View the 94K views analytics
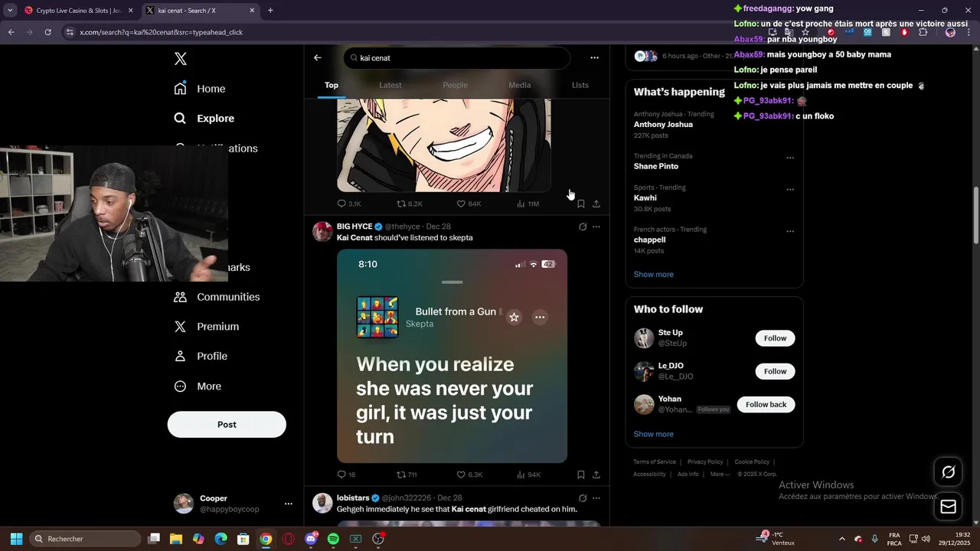Screen dimensions: 980x551 pyautogui.click(x=529, y=474)
